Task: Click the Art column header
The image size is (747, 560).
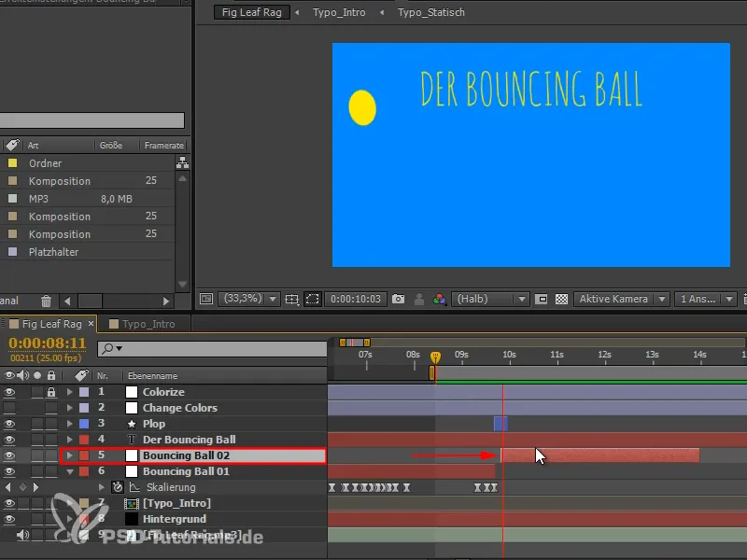Action: pos(33,146)
